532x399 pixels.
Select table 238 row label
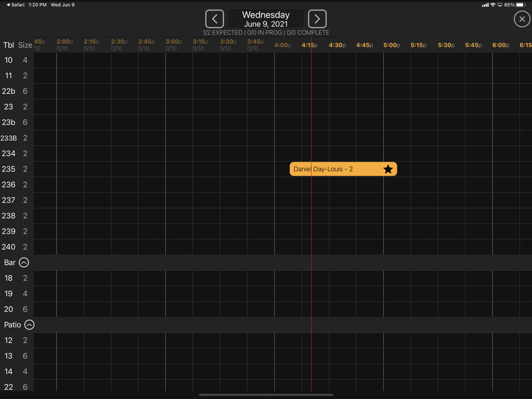(x=9, y=216)
